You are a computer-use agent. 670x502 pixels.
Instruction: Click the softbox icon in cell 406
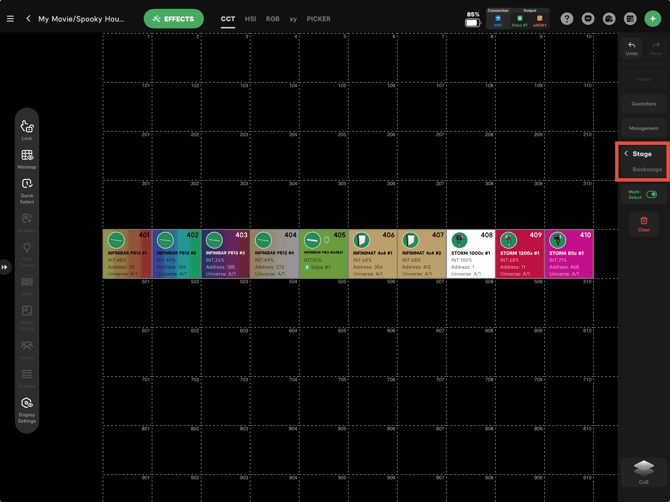[361, 240]
